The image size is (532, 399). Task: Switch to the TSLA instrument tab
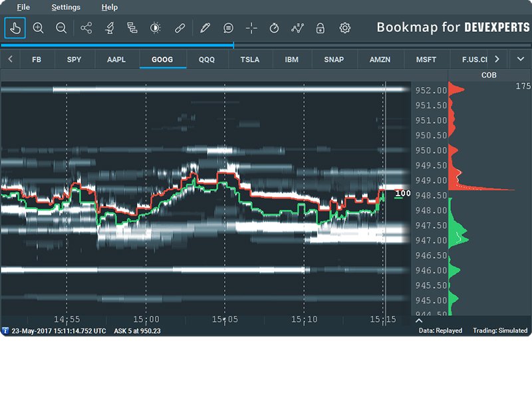[x=250, y=59]
